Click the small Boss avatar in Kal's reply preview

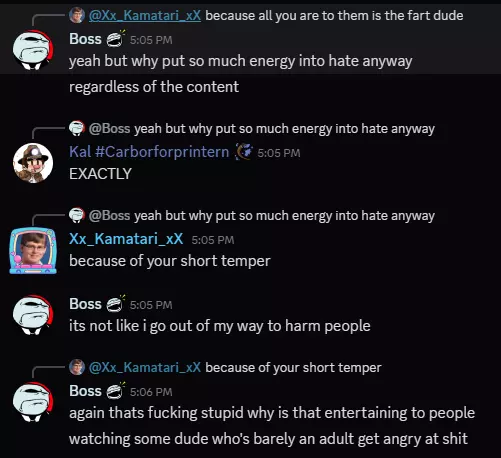[77, 128]
